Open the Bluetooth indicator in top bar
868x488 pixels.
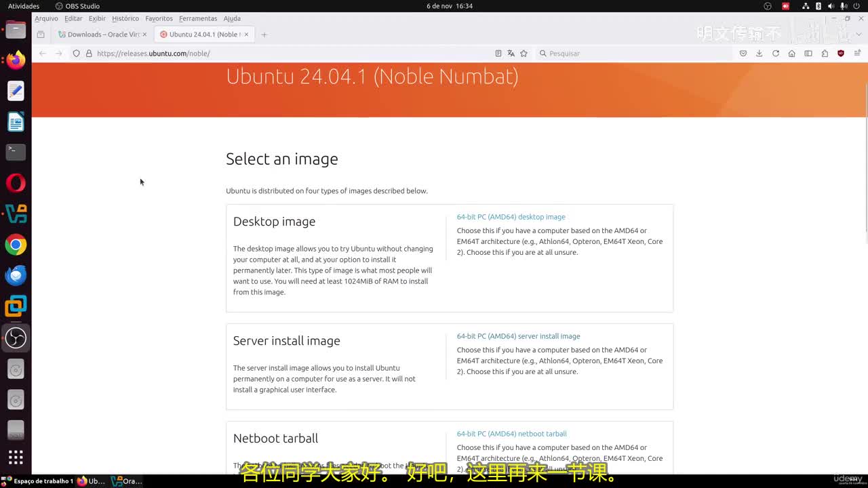click(818, 6)
